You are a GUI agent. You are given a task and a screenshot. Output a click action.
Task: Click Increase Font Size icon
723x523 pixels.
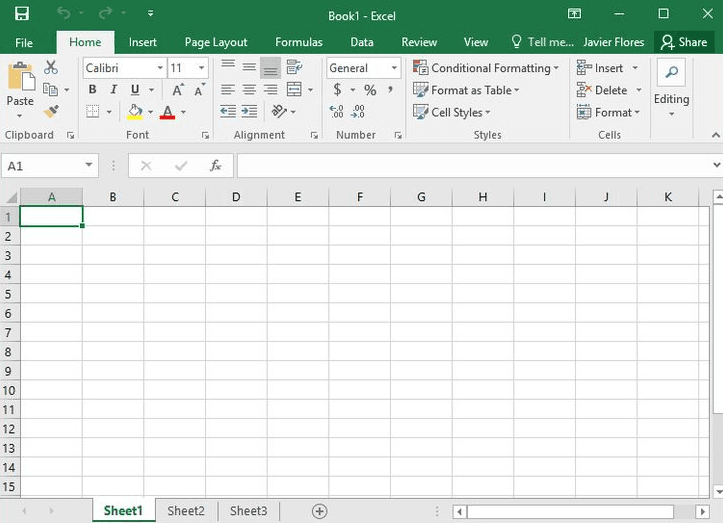tap(178, 90)
